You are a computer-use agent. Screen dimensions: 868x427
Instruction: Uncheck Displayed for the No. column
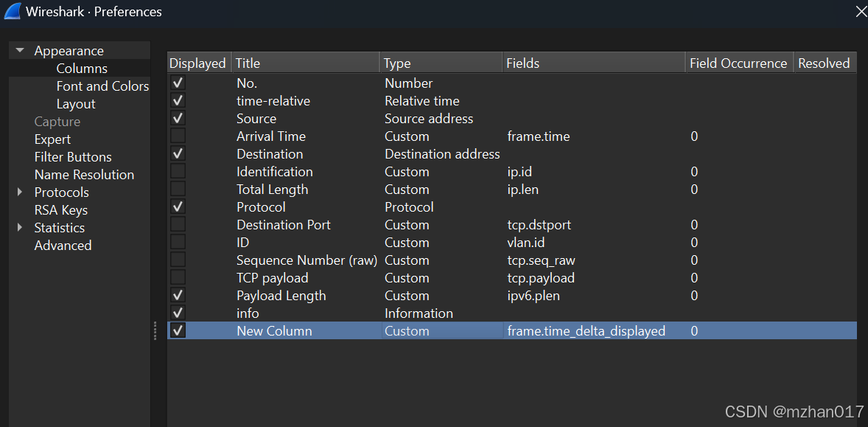[178, 83]
